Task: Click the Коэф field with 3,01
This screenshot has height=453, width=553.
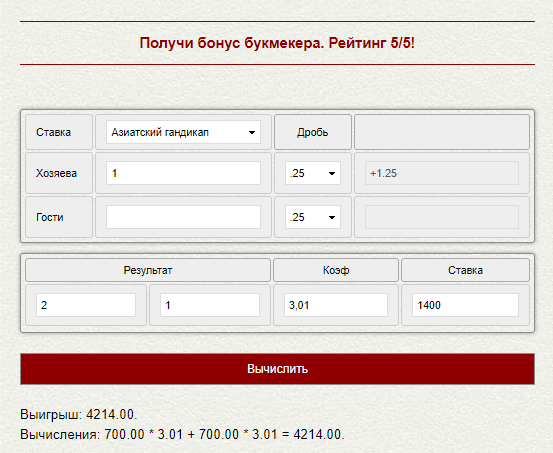Action: (x=336, y=305)
